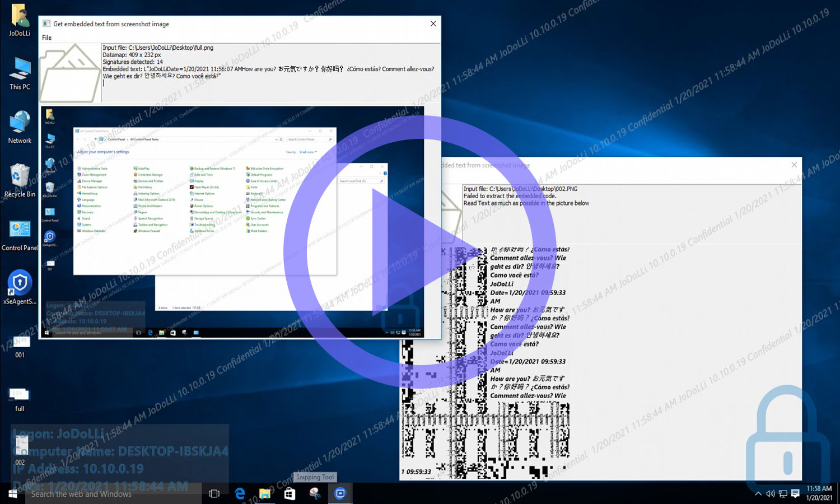Click the embedded screenshot preview image
This screenshot has height=504, width=840.
click(232, 222)
